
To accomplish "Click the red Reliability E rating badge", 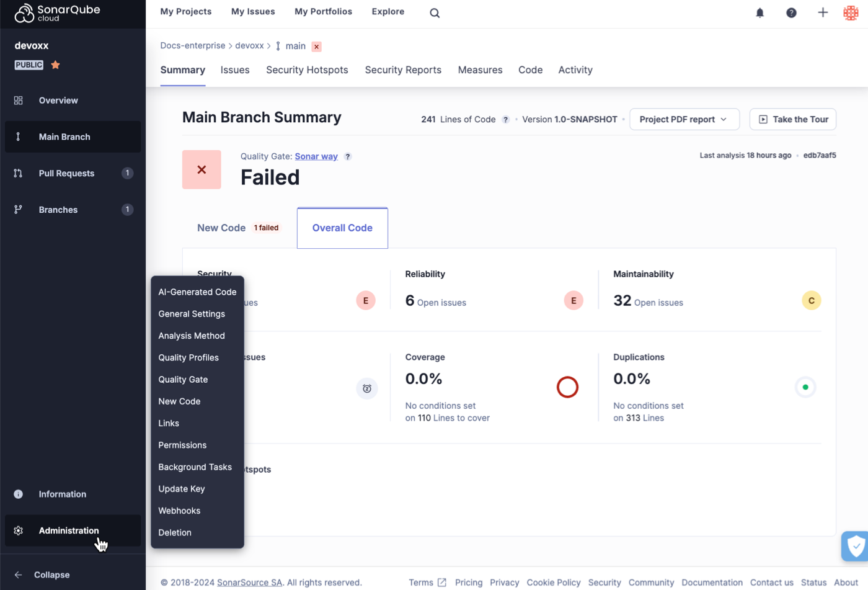I will [x=573, y=300].
